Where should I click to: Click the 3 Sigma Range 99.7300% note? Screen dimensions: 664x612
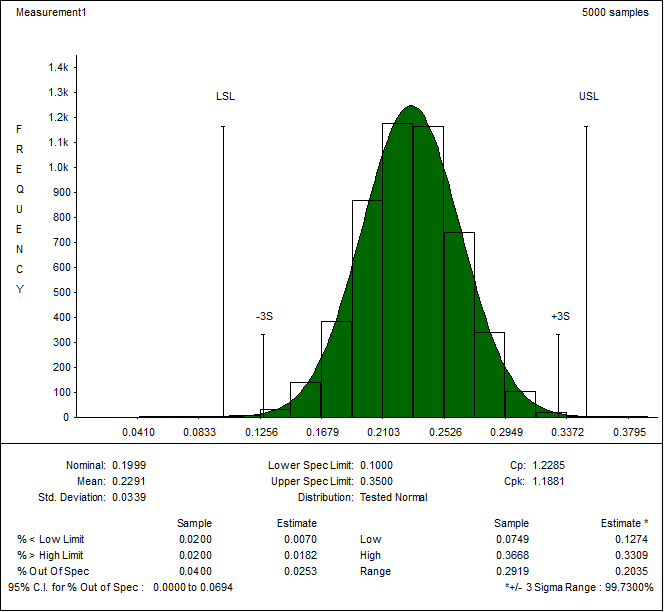579,587
